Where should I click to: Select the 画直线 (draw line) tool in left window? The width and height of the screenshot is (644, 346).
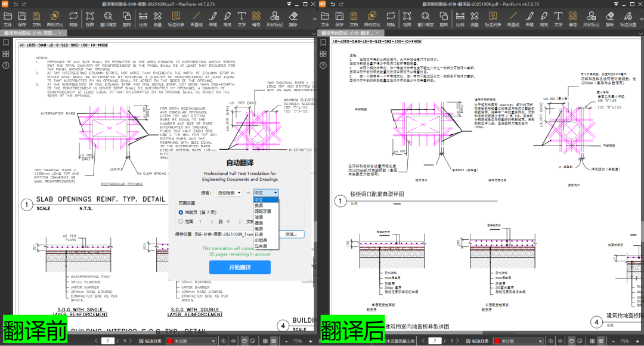pos(197,18)
